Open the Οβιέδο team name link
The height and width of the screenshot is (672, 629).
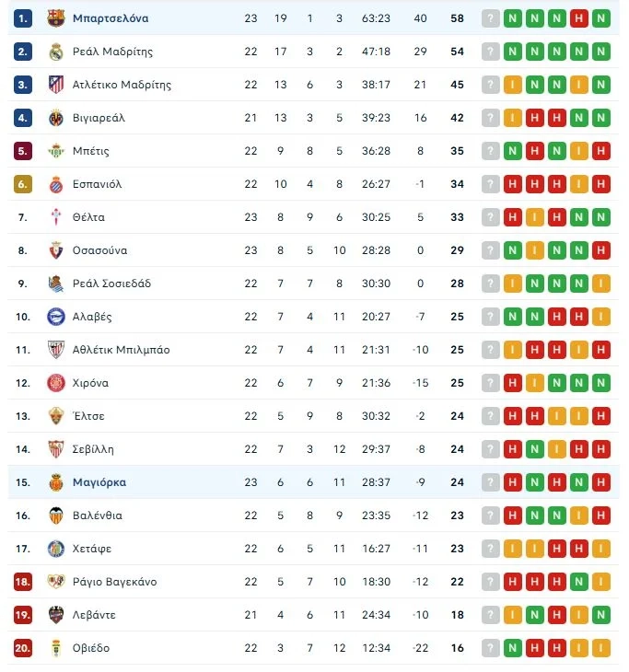(x=91, y=648)
